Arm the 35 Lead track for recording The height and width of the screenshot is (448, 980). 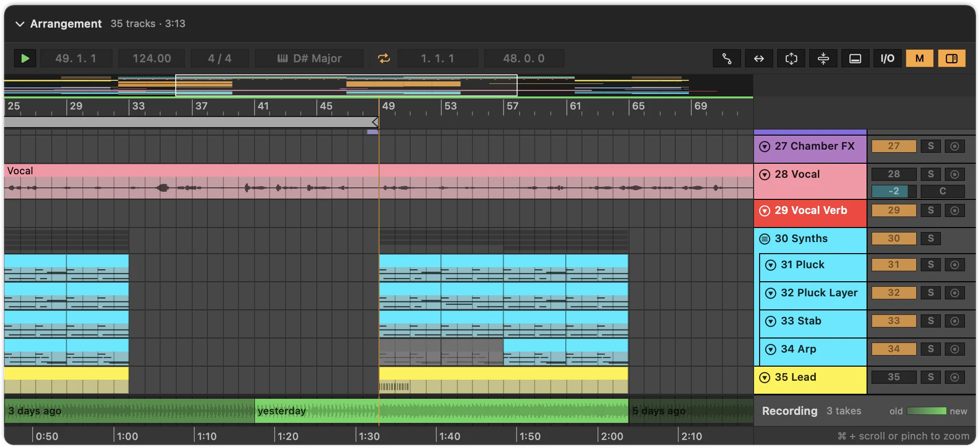(x=955, y=377)
